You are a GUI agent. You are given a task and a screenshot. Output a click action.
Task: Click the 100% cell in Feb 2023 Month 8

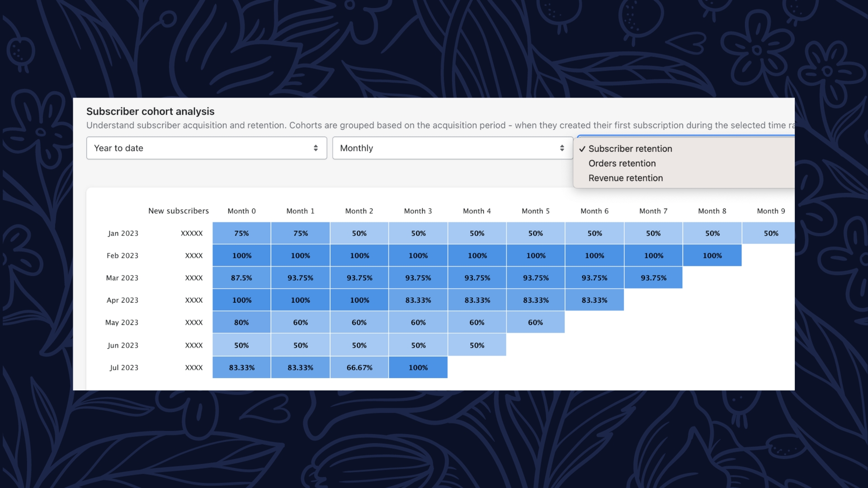712,255
